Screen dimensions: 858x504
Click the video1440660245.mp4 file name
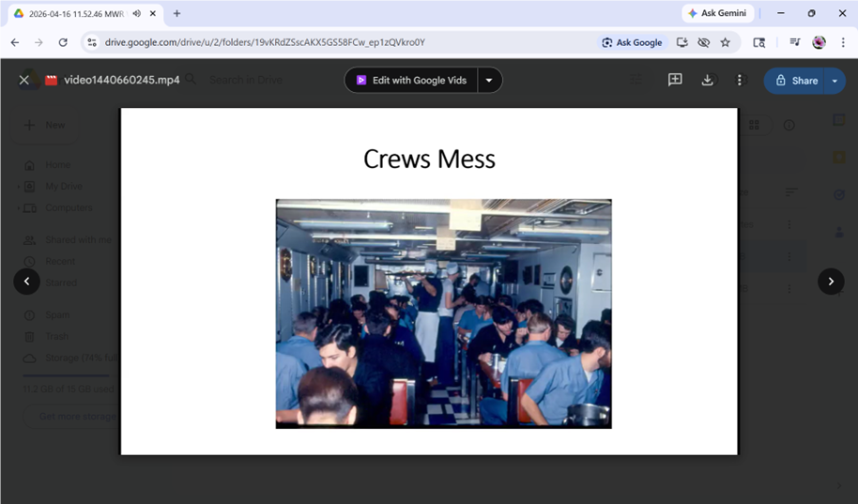(x=121, y=80)
